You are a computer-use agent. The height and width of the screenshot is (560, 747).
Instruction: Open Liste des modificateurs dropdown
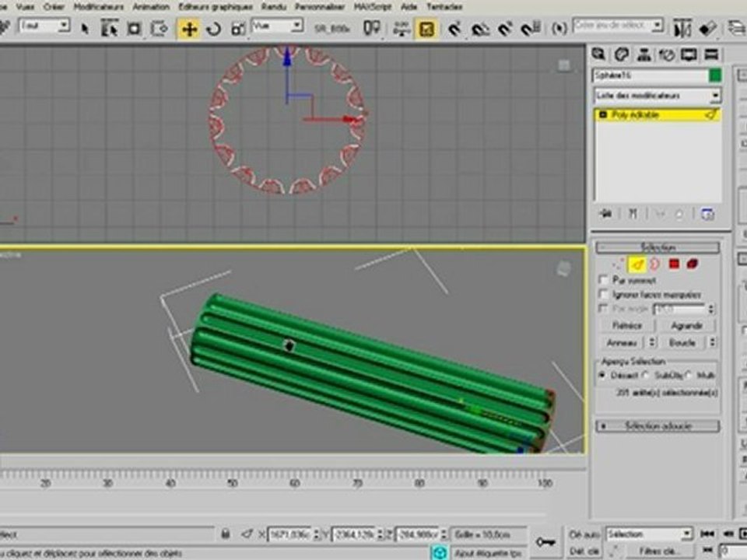click(x=658, y=96)
